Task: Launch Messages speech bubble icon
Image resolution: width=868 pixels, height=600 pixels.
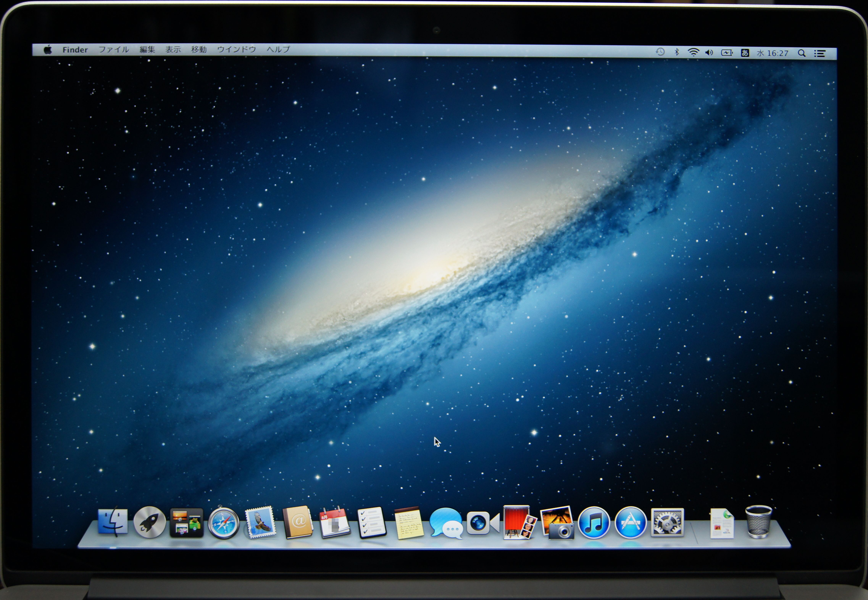Action: click(x=446, y=523)
